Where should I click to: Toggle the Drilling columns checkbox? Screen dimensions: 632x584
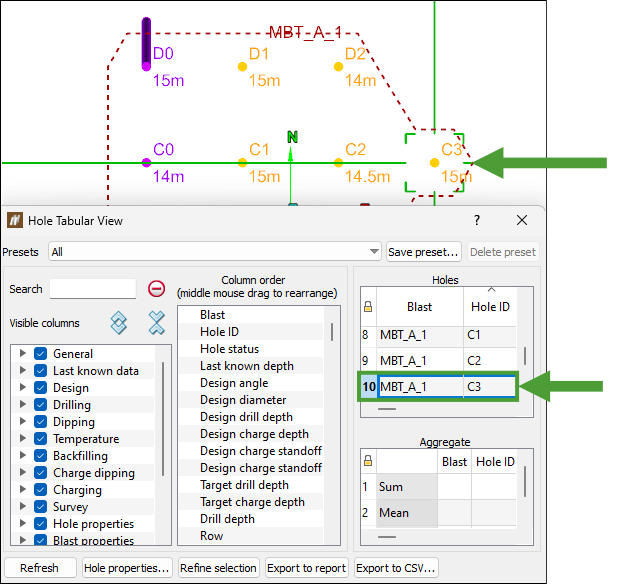coord(40,404)
